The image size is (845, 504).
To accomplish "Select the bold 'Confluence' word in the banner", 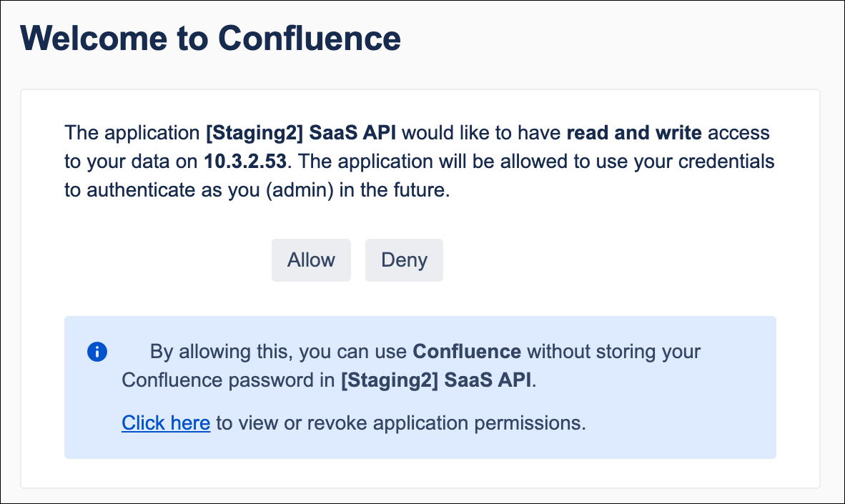I will [x=466, y=351].
